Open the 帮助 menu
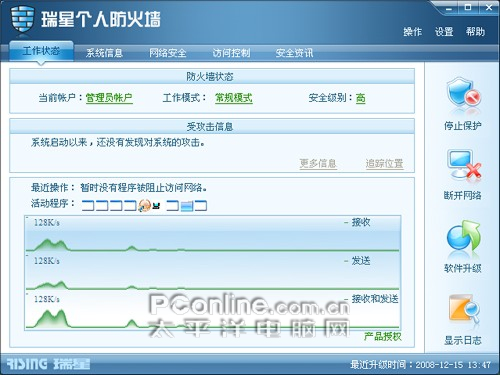500x375 pixels. coord(475,32)
